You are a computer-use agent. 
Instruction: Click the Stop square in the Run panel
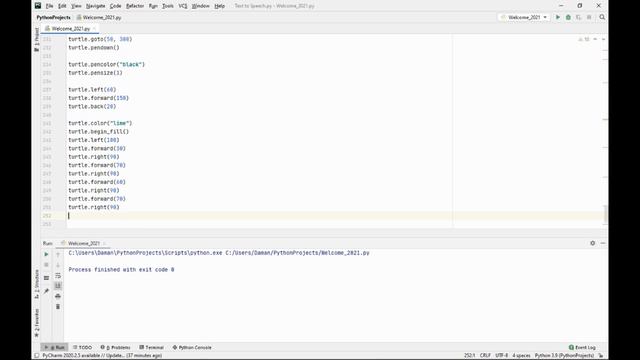pyautogui.click(x=46, y=265)
